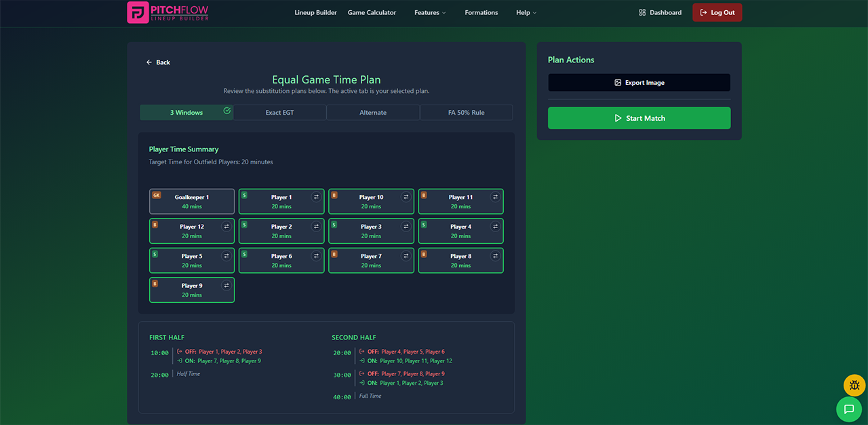Select the FA 50% Rule tab
The image size is (868, 425).
tap(466, 113)
